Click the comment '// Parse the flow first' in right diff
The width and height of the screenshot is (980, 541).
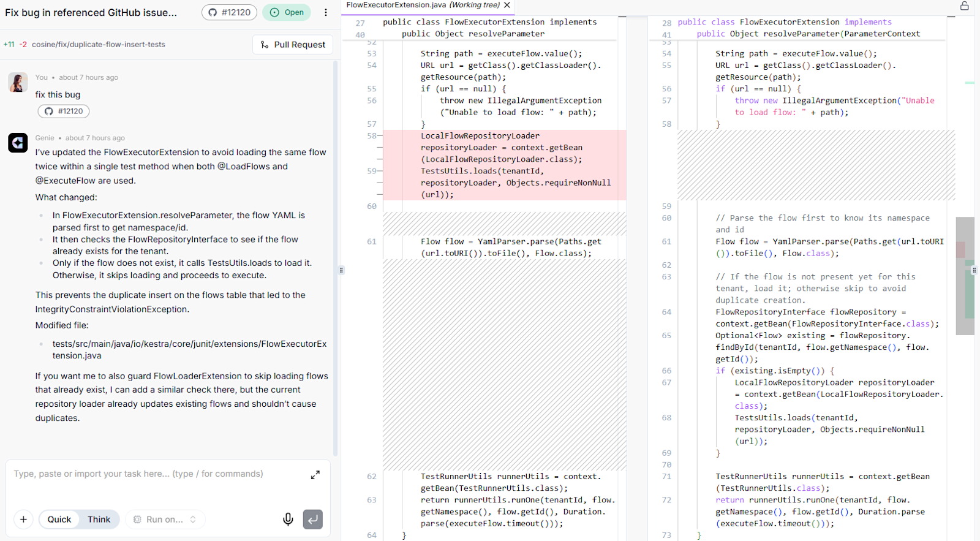[x=823, y=224]
